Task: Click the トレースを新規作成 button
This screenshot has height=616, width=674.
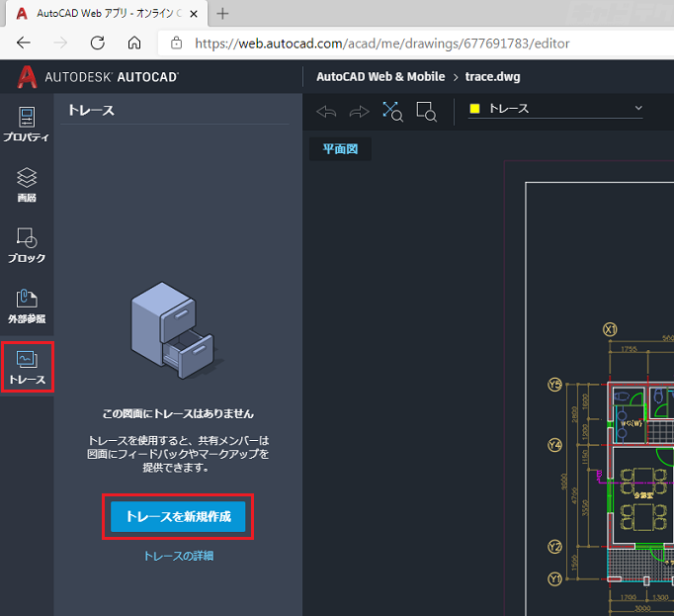Action: click(x=178, y=516)
